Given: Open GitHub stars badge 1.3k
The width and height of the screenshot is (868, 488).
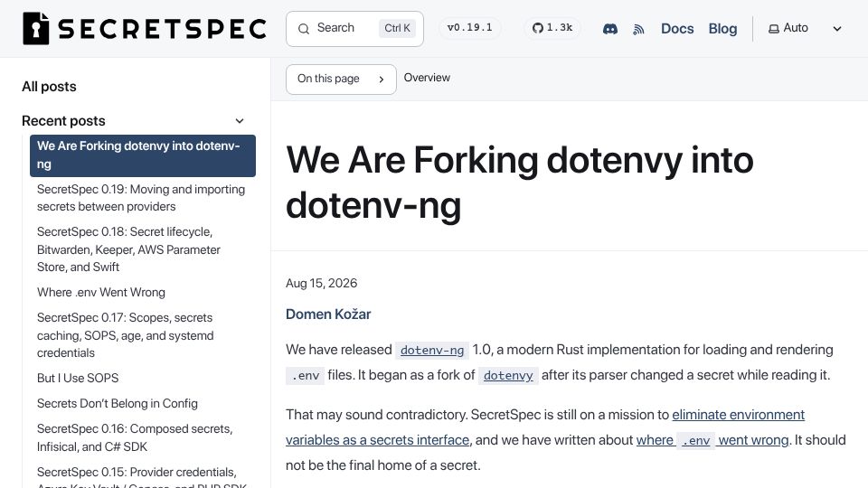Looking at the screenshot, I should click(x=552, y=28).
